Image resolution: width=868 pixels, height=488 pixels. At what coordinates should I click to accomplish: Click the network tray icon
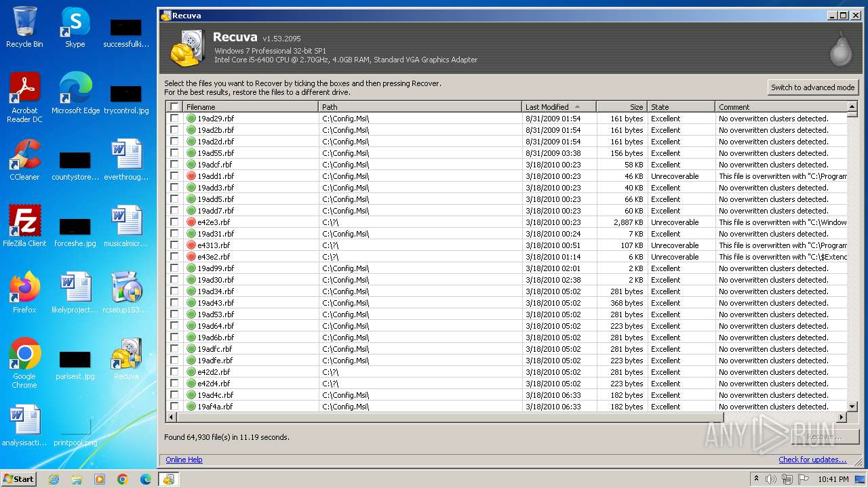click(x=787, y=479)
